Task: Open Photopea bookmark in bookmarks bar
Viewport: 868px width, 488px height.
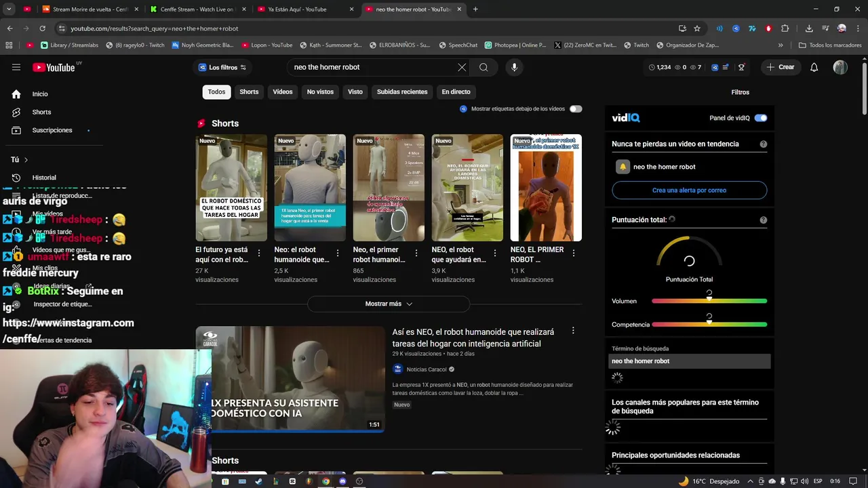Action: 515,45
